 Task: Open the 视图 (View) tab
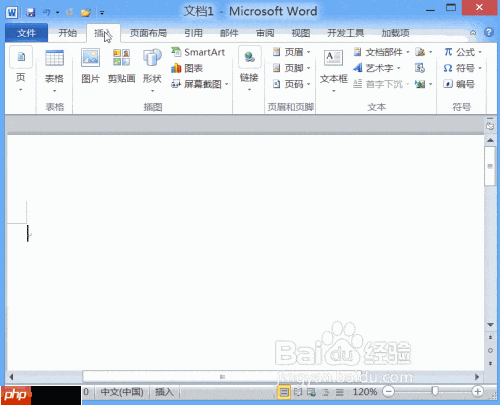point(301,33)
